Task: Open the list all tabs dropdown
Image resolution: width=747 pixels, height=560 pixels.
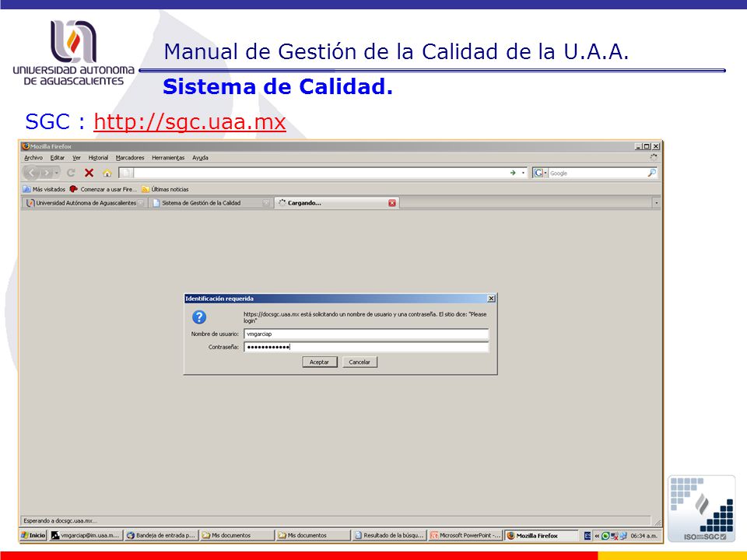Action: [657, 203]
